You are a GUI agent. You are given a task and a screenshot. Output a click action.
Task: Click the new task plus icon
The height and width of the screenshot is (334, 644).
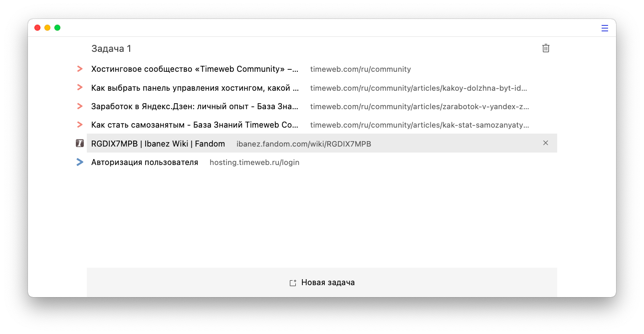(x=293, y=283)
